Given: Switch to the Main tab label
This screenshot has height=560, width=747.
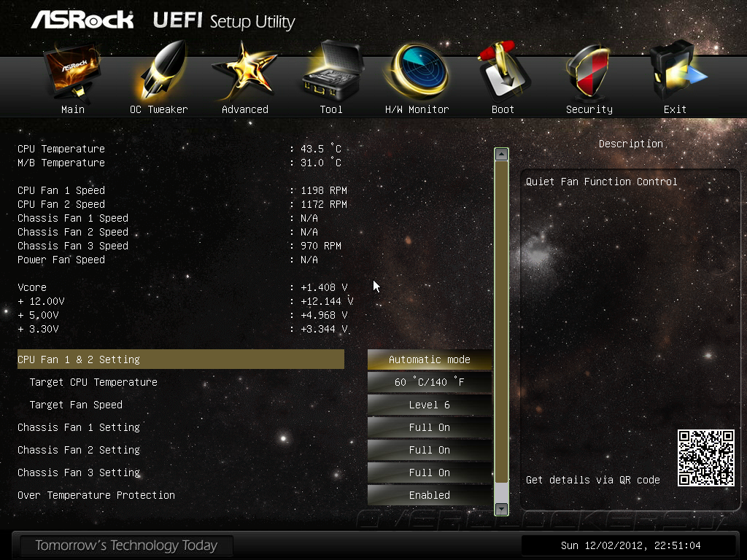Looking at the screenshot, I should (x=73, y=109).
